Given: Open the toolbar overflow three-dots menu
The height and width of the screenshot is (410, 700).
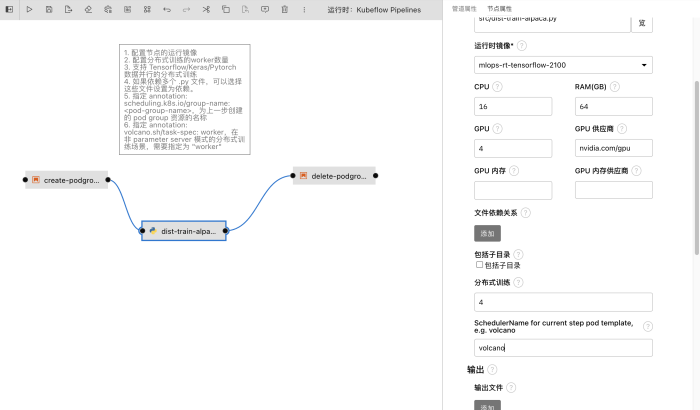Looking at the screenshot, I should (304, 9).
